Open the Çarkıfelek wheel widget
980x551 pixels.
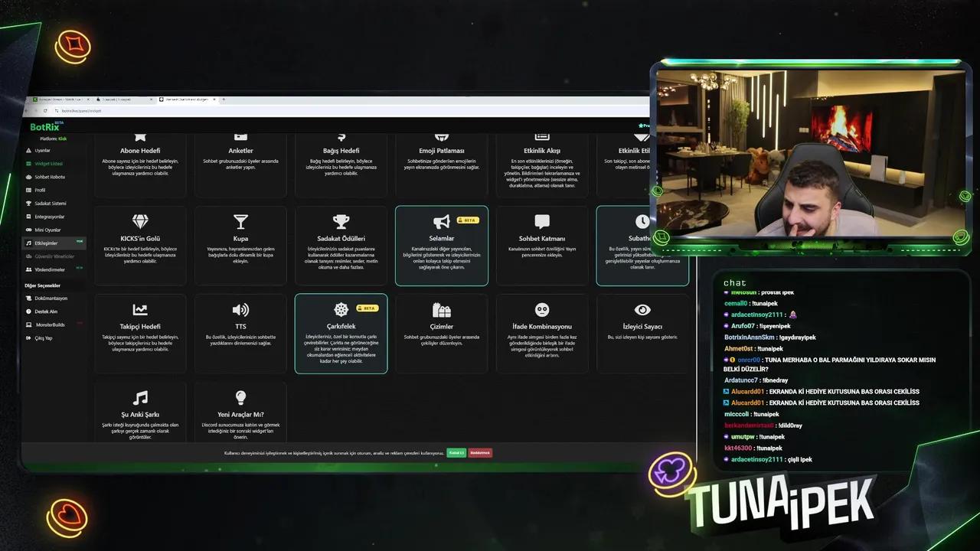click(x=341, y=333)
